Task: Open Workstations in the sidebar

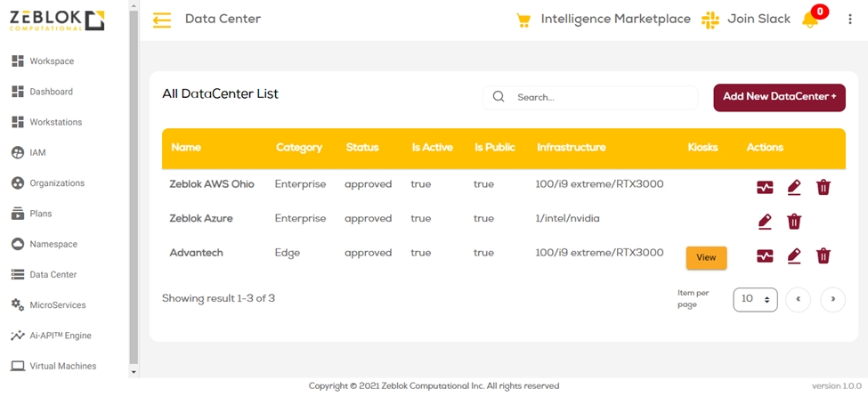Action: point(55,122)
